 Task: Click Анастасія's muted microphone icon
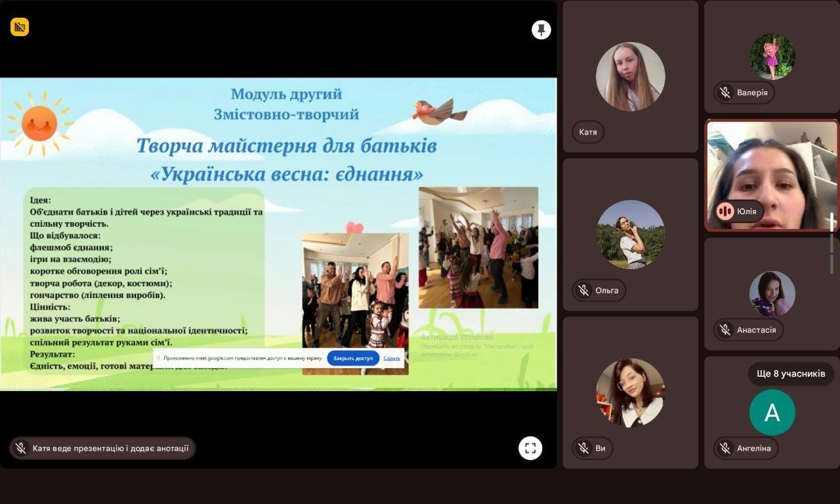point(725,329)
